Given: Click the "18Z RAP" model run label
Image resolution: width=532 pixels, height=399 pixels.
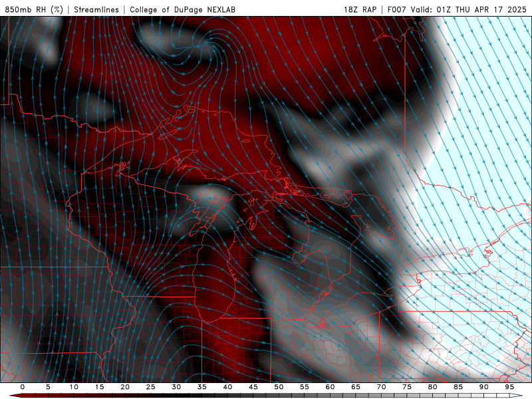Looking at the screenshot, I should click(x=360, y=9).
